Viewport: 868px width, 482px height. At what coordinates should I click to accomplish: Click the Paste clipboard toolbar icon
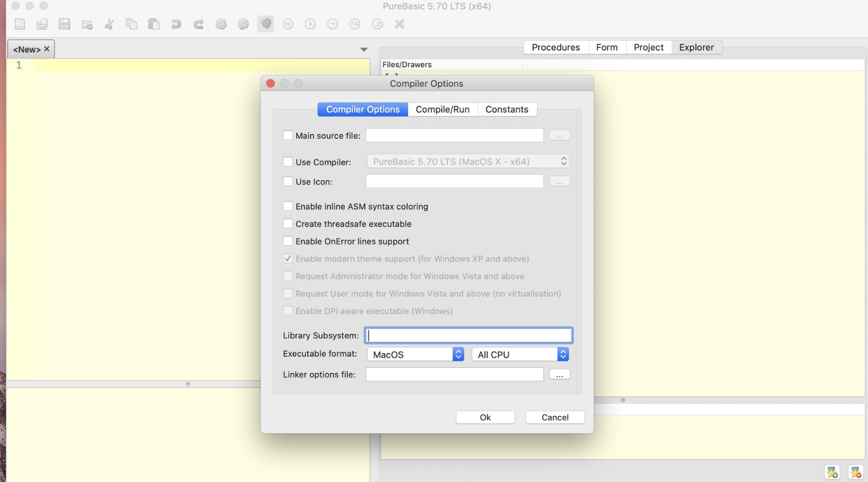153,24
